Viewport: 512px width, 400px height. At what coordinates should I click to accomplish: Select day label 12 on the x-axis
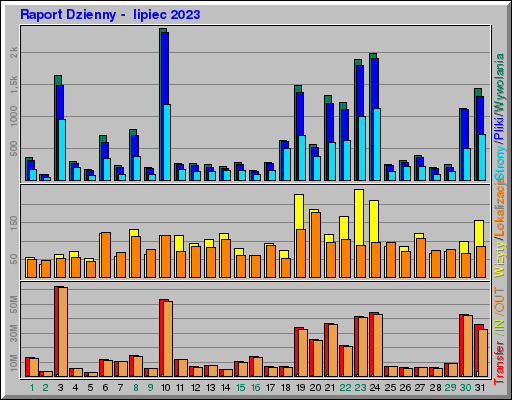tap(195, 388)
